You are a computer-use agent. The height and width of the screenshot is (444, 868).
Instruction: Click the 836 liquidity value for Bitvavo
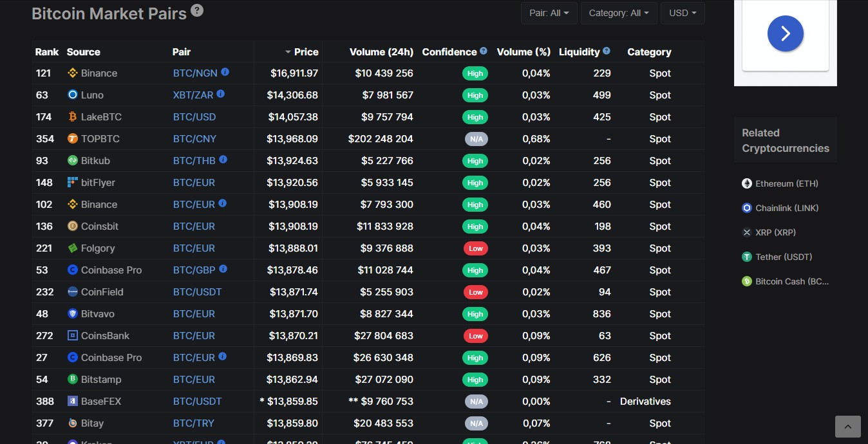601,313
